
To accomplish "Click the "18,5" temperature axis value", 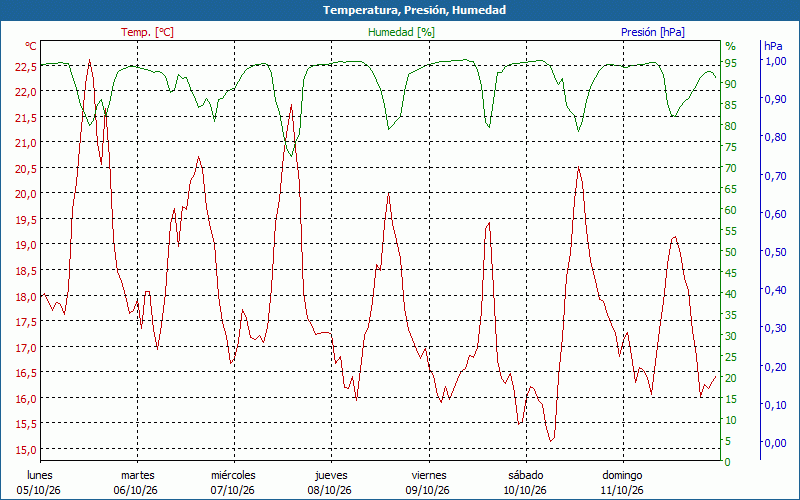I will pyautogui.click(x=27, y=270).
